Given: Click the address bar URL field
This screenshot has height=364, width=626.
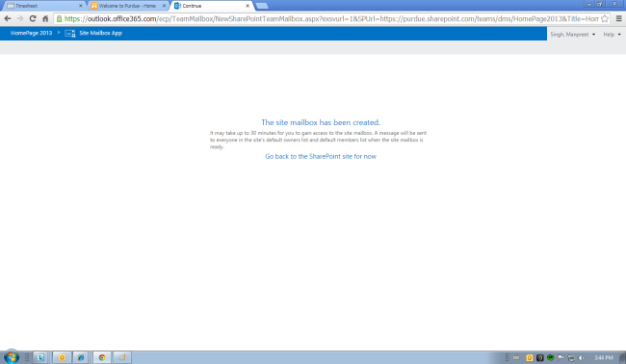Looking at the screenshot, I should point(331,18).
